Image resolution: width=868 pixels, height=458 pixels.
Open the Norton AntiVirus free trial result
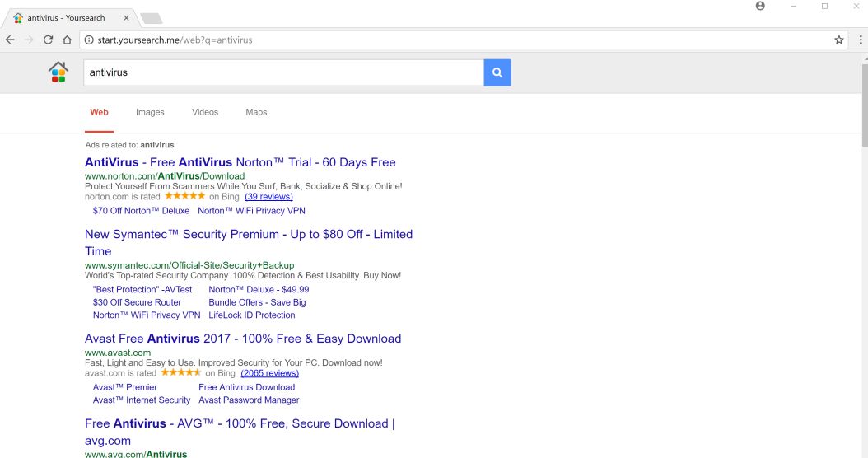coord(240,162)
